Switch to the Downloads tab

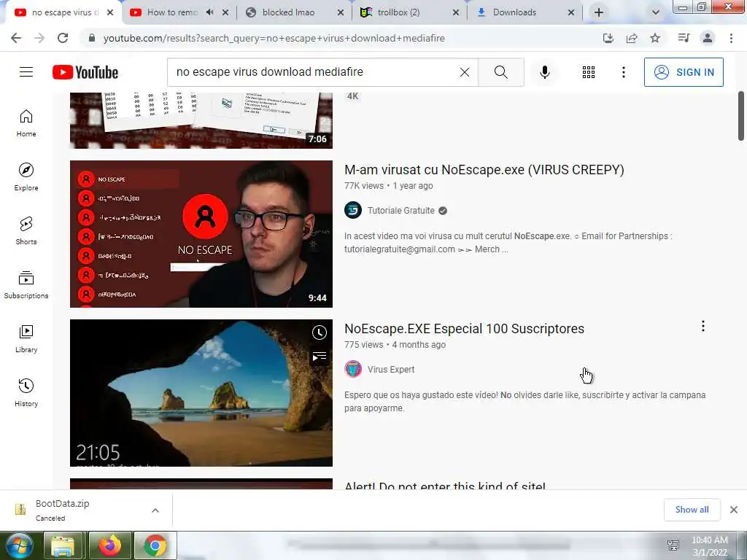point(514,12)
